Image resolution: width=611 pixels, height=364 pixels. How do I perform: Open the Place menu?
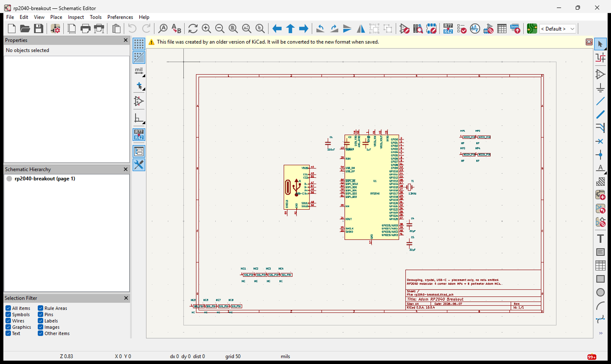[x=56, y=17]
